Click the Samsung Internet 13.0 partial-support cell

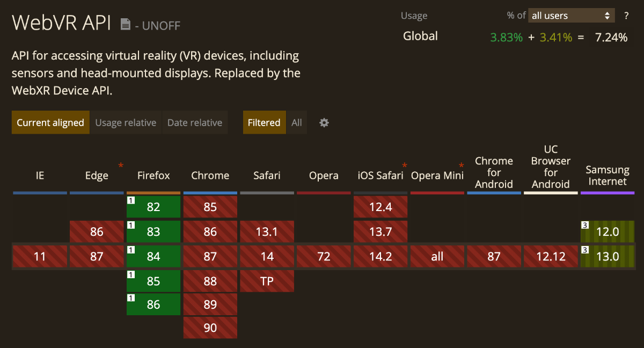click(608, 256)
